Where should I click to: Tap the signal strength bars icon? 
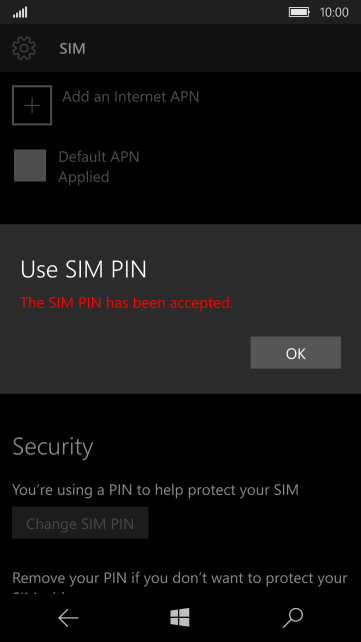pos(20,13)
